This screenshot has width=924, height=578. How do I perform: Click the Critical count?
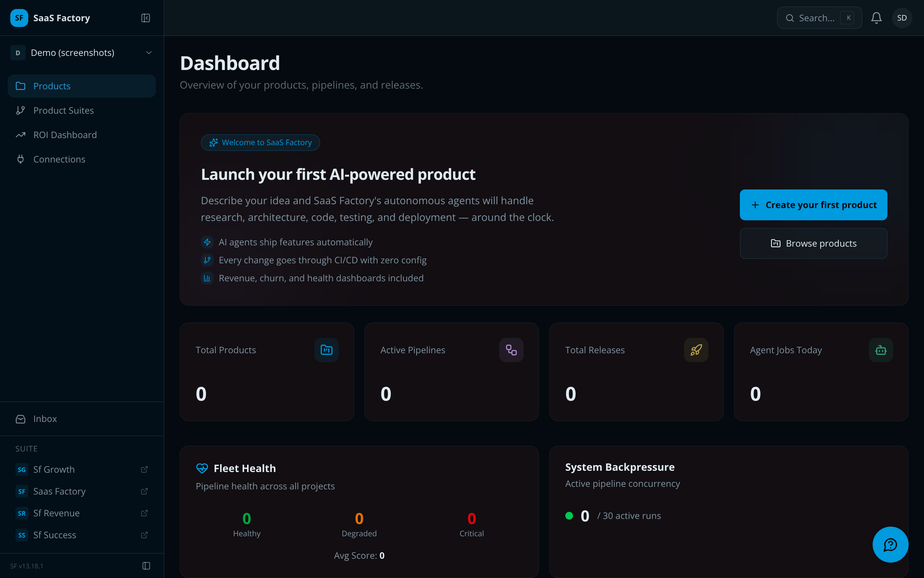472,519
